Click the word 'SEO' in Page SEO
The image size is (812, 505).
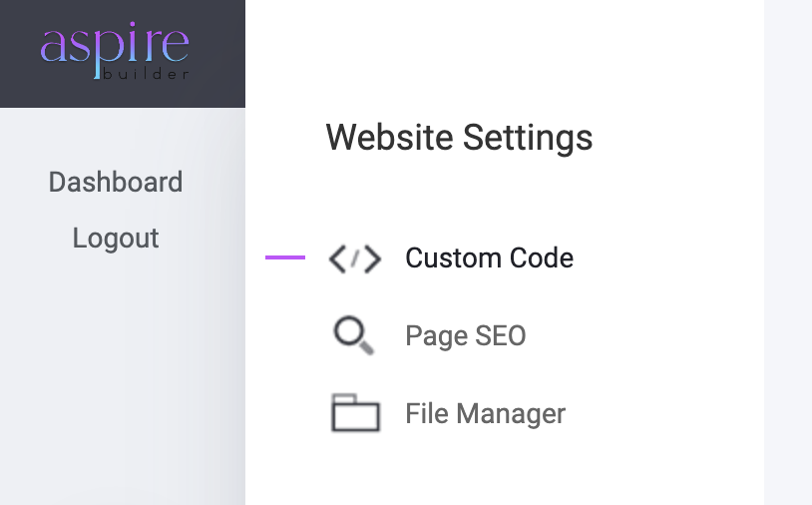point(500,335)
